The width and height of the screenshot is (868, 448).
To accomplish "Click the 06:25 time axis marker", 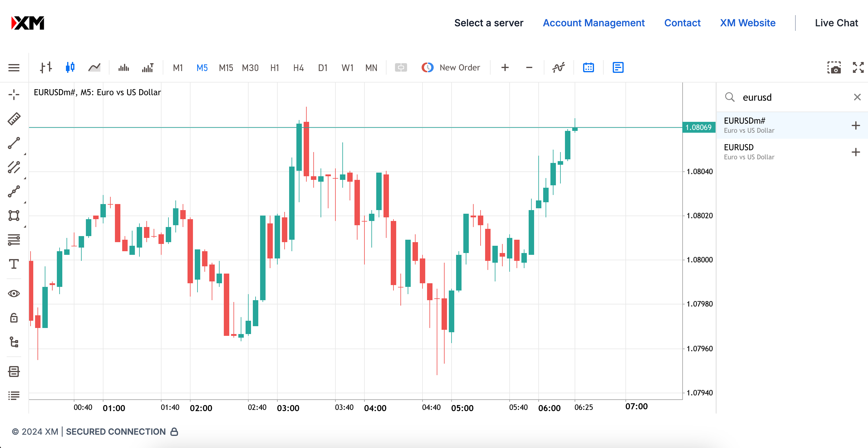I will tap(583, 407).
